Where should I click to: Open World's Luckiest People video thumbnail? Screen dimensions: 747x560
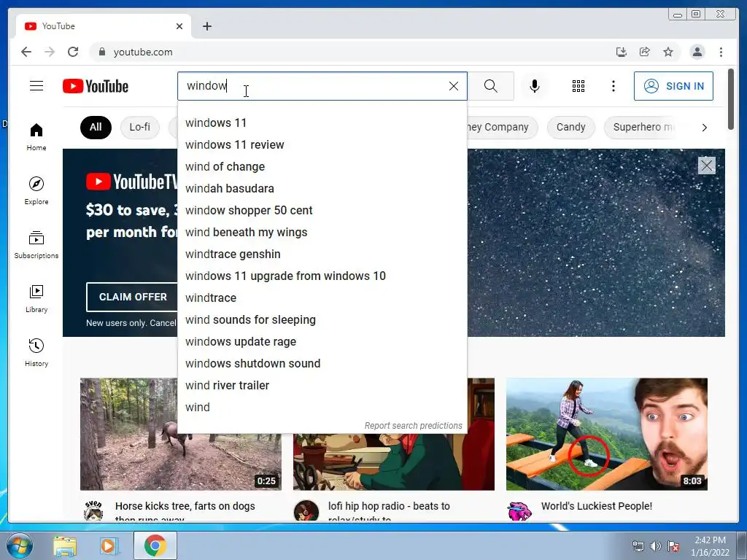pos(606,435)
